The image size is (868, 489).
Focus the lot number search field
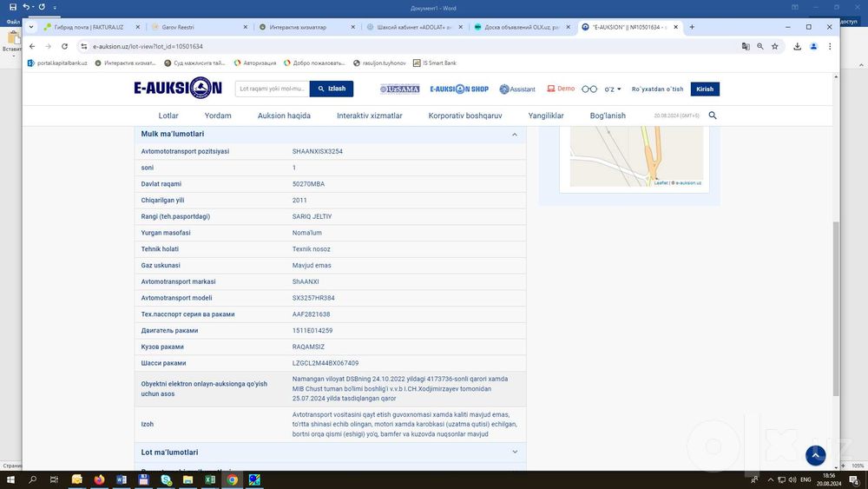tap(272, 89)
